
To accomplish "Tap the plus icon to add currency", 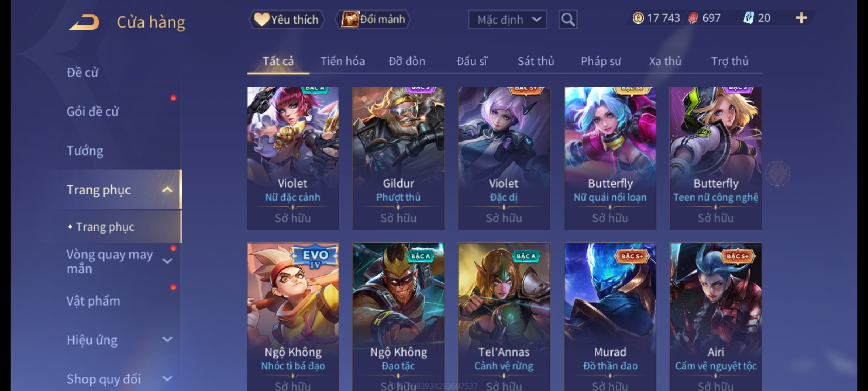I will (x=801, y=18).
